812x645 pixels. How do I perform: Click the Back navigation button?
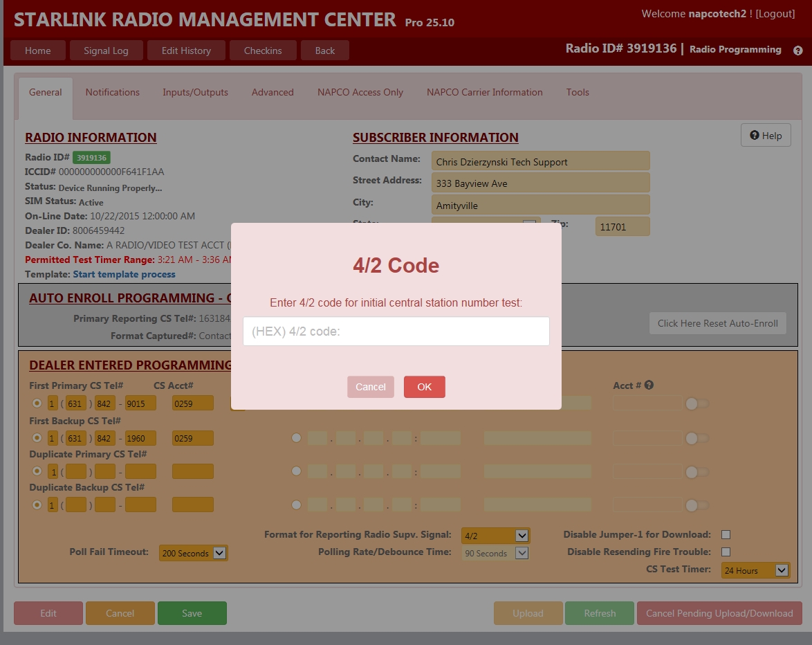[x=325, y=51]
